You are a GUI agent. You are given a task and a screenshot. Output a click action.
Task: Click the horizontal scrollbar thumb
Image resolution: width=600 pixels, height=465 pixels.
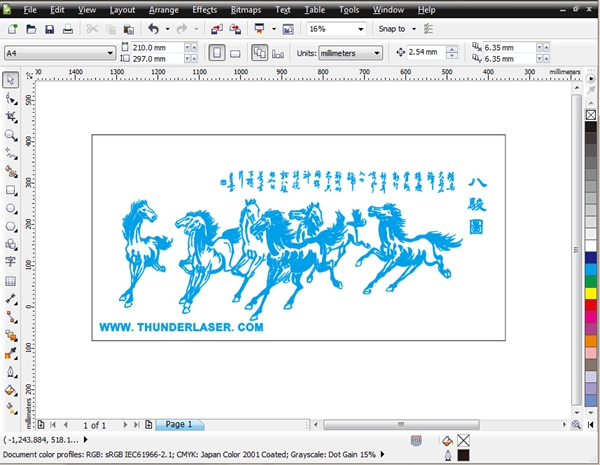pos(401,424)
